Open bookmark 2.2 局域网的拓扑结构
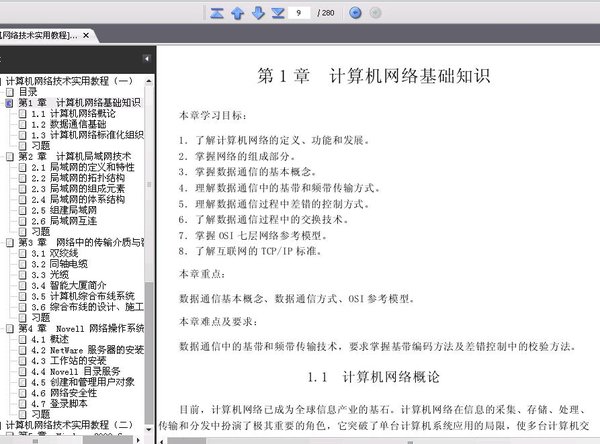This screenshot has width=600, height=444. tap(78, 178)
